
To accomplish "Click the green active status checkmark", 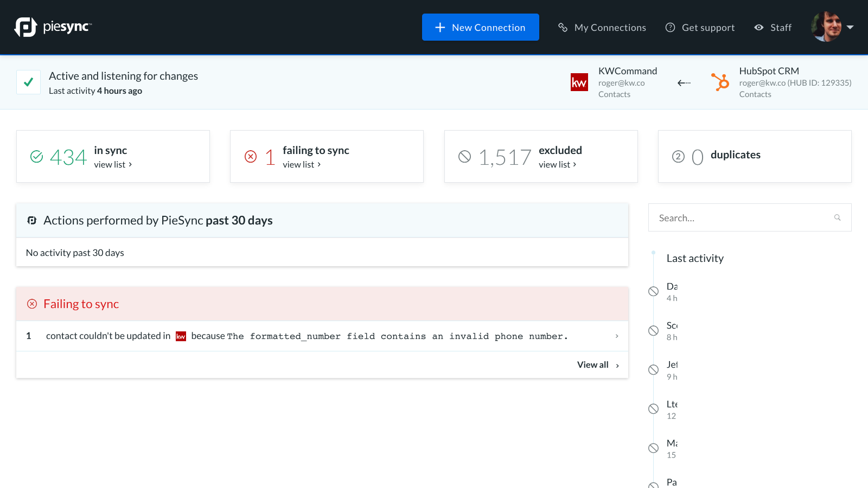I will click(28, 82).
